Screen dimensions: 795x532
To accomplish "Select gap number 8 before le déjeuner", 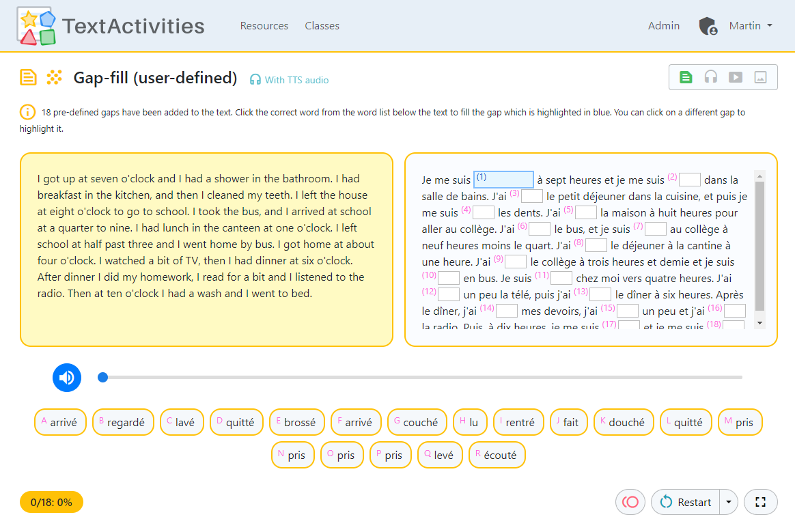I will [x=596, y=245].
